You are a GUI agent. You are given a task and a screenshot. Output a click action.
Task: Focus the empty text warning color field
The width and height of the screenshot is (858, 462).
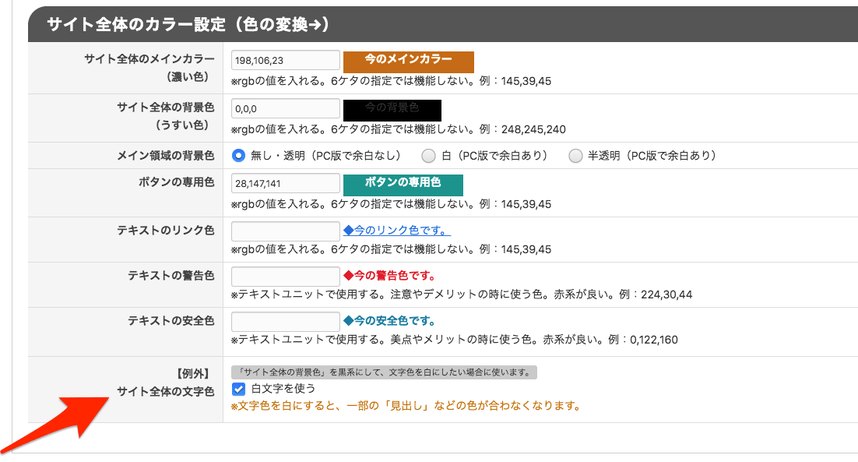(x=285, y=276)
